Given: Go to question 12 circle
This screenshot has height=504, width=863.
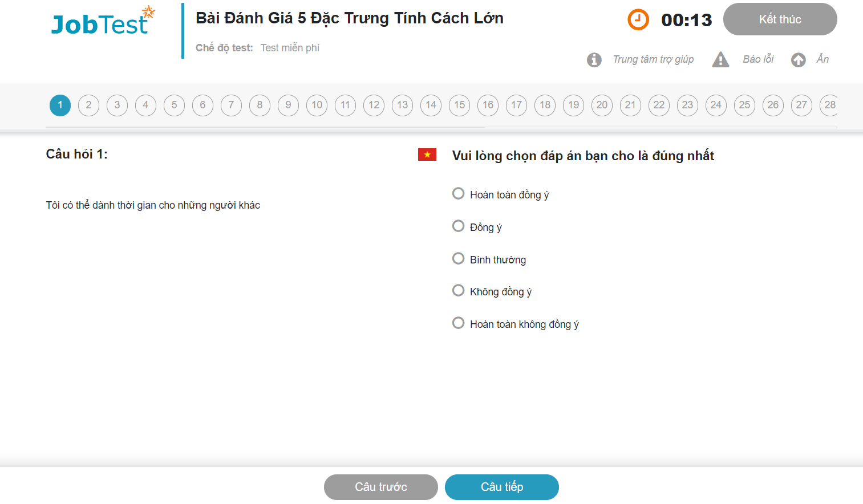Looking at the screenshot, I should (x=374, y=105).
